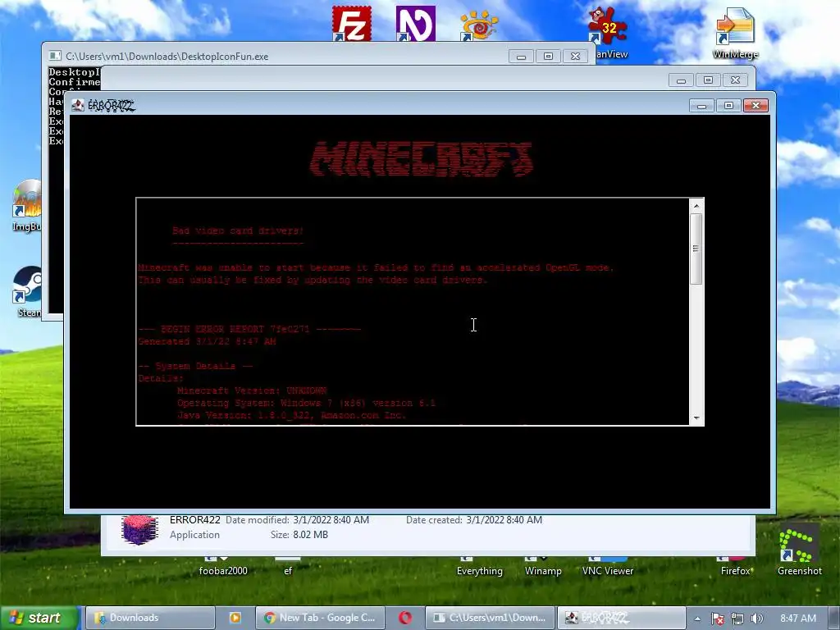Click 'Generated 3/1/22 8:47 AM' line
The width and height of the screenshot is (840, 630).
pos(208,341)
